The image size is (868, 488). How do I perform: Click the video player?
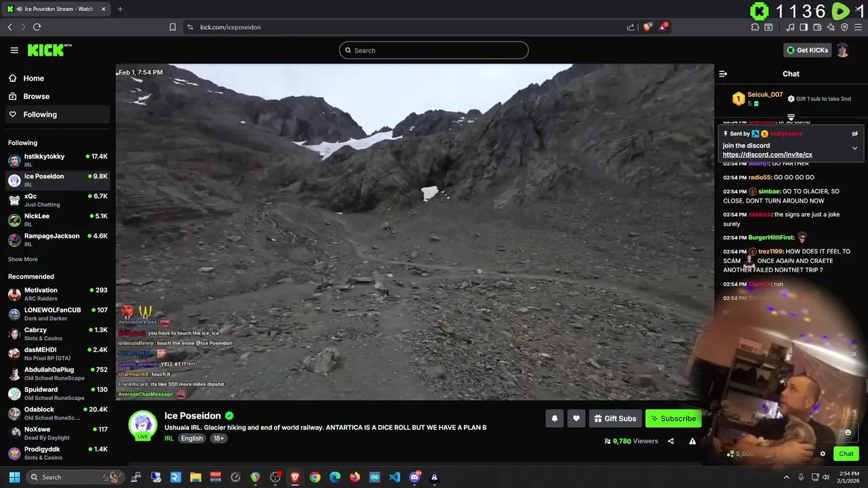pos(414,232)
